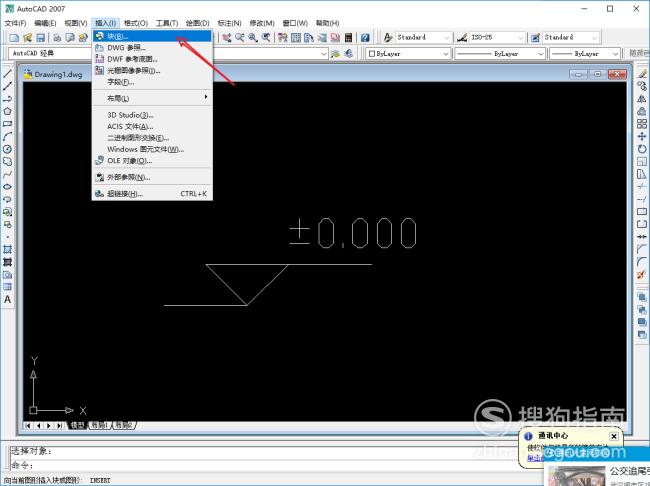650x486 pixels.
Task: Open the 修改(M) menu
Action: tap(262, 23)
